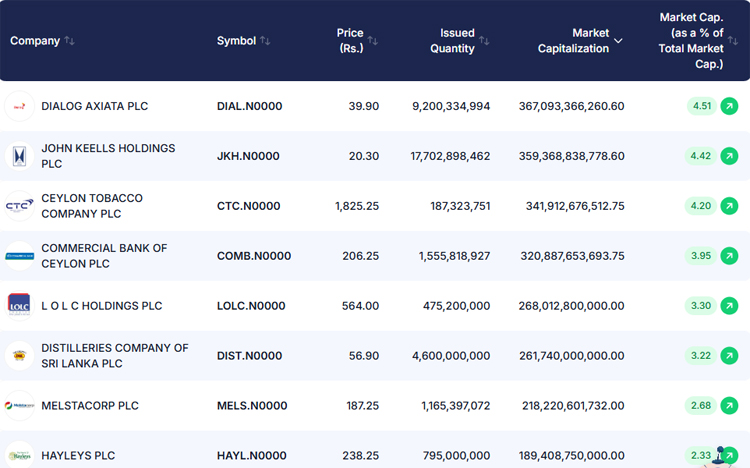The image size is (750, 468).
Task: Select symbol DIST.N0000
Action: coord(249,356)
